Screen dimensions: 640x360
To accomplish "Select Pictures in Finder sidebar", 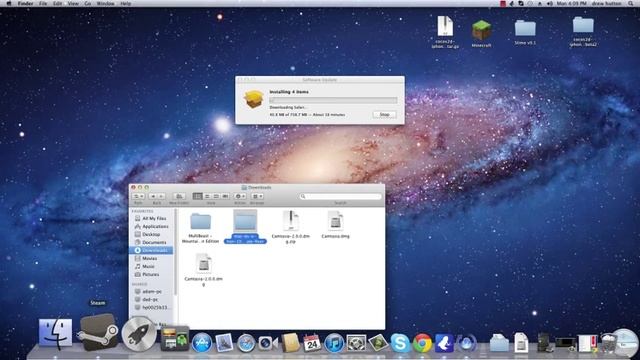I will [151, 274].
